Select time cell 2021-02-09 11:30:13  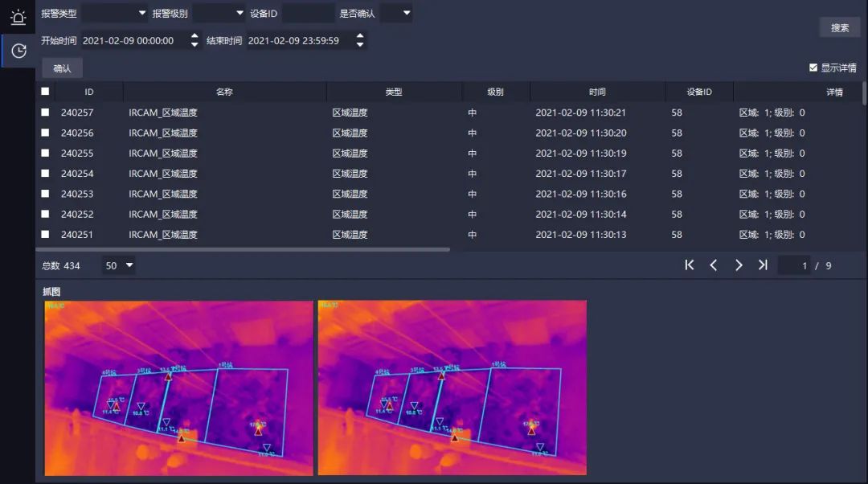point(581,234)
